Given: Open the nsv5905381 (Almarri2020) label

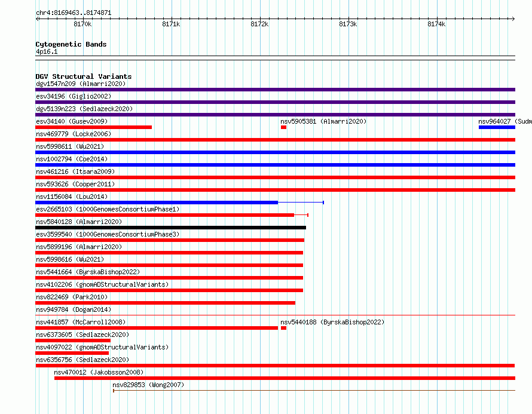Looking at the screenshot, I should pos(323,121).
